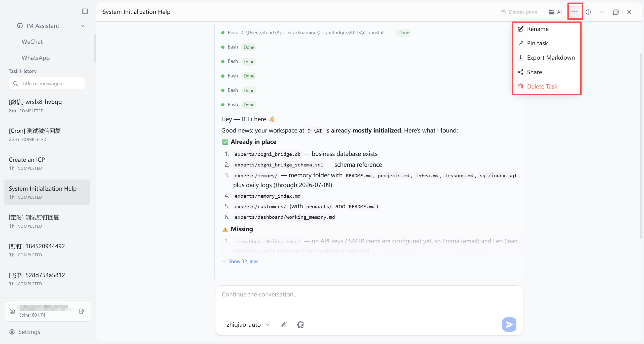Viewport: 644px width, 344px height.
Task: Open WeChat in the sidebar
Action: (x=32, y=42)
